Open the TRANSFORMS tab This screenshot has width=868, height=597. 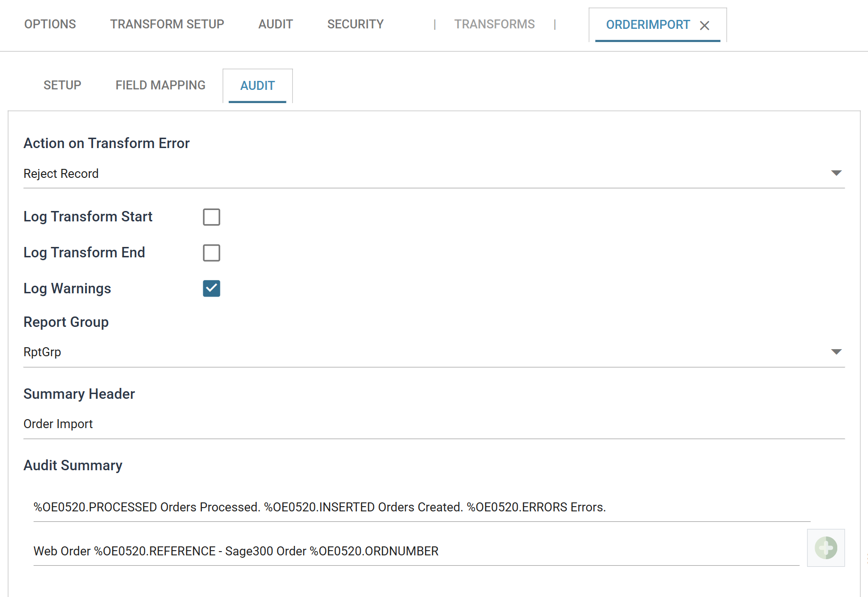[x=495, y=24]
